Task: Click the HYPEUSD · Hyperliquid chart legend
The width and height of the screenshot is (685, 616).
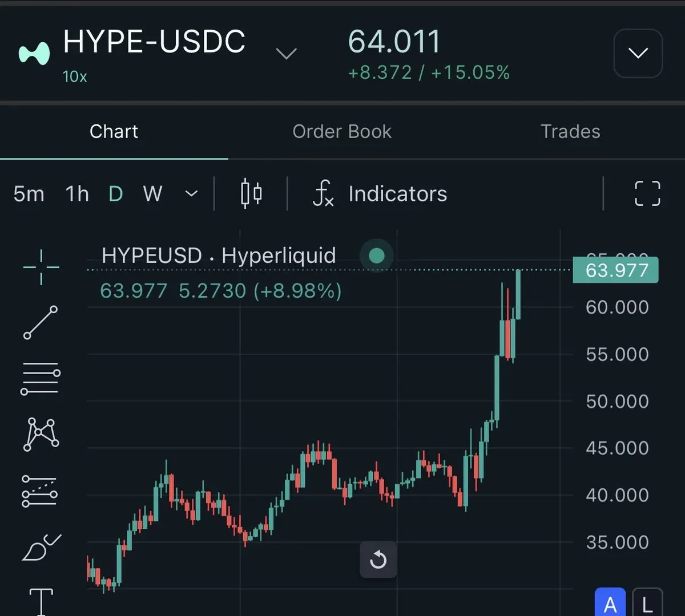Action: pyautogui.click(x=219, y=256)
